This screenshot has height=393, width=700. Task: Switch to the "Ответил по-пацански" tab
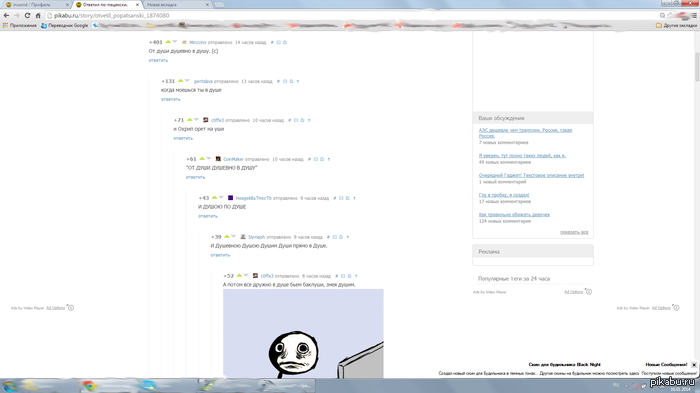[x=105, y=4]
